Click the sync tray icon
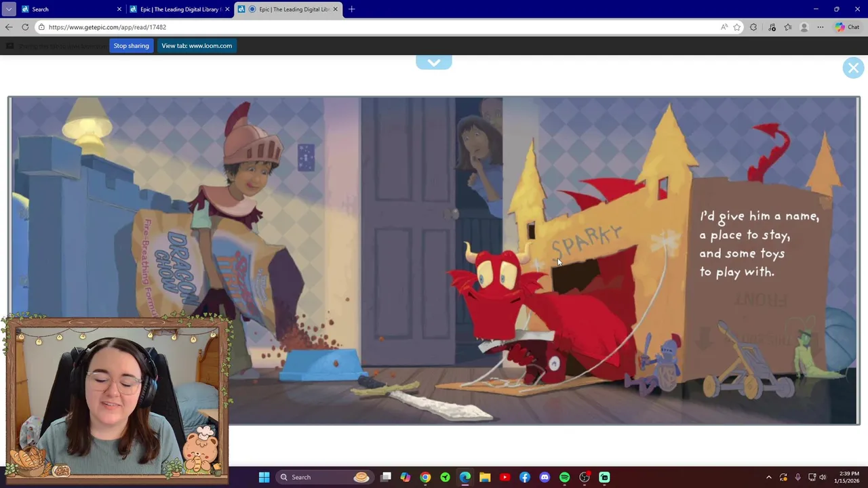The height and width of the screenshot is (488, 868). [783, 477]
